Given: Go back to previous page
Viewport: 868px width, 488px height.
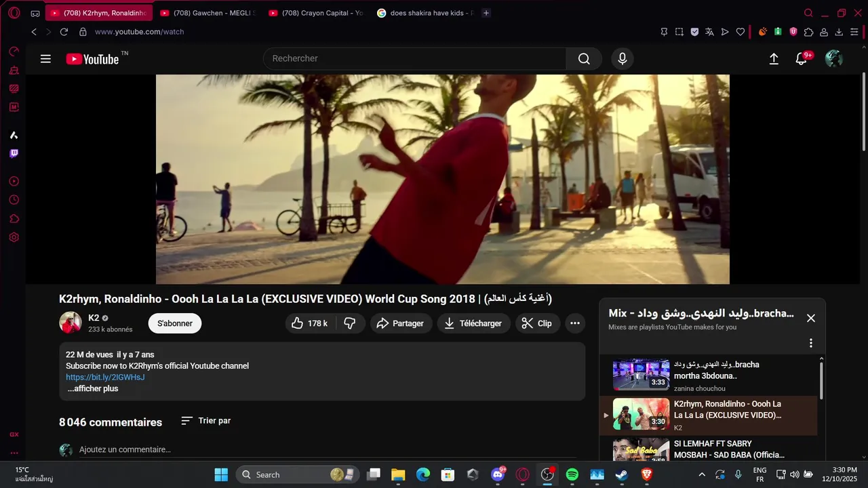Looking at the screenshot, I should point(34,32).
